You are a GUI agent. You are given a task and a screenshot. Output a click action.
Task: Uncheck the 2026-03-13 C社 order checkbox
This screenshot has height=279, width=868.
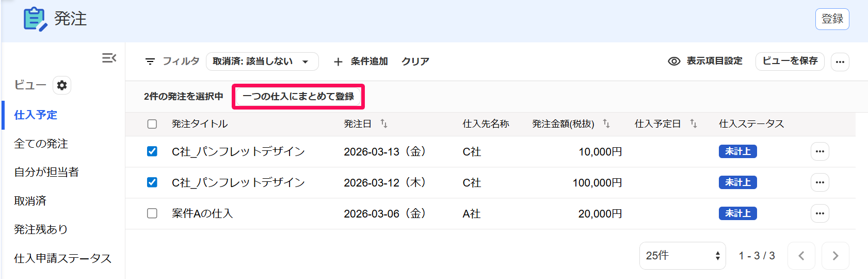152,151
